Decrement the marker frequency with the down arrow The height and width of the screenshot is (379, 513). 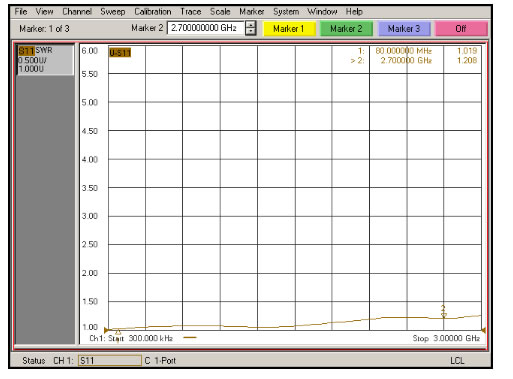pos(250,32)
